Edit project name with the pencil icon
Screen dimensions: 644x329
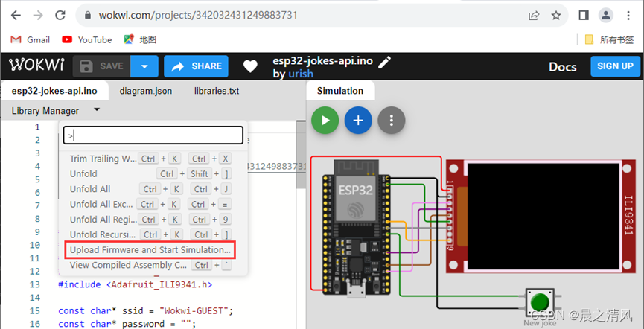(x=384, y=62)
